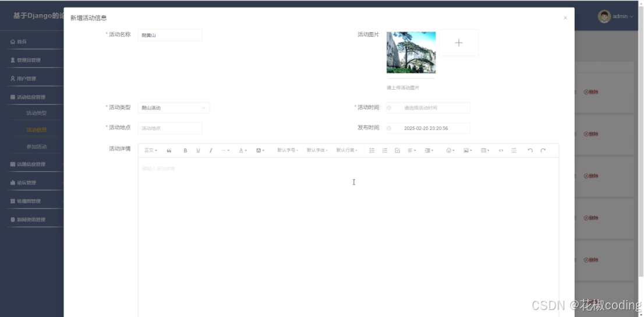Redo the last editor change

click(543, 150)
